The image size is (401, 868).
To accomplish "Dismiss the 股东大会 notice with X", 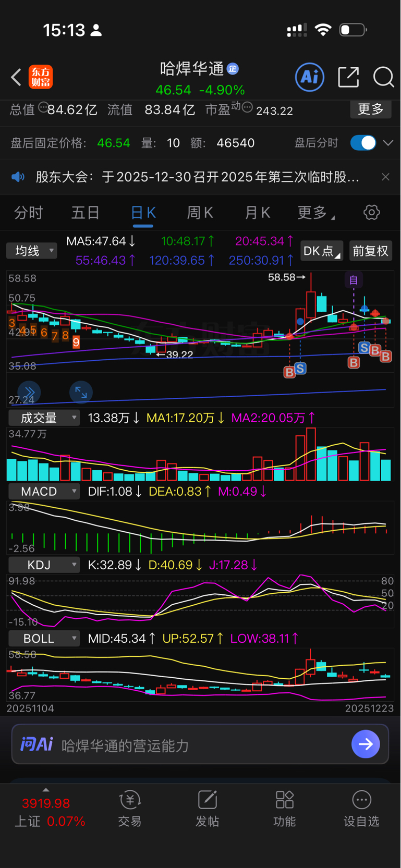I will click(x=385, y=177).
